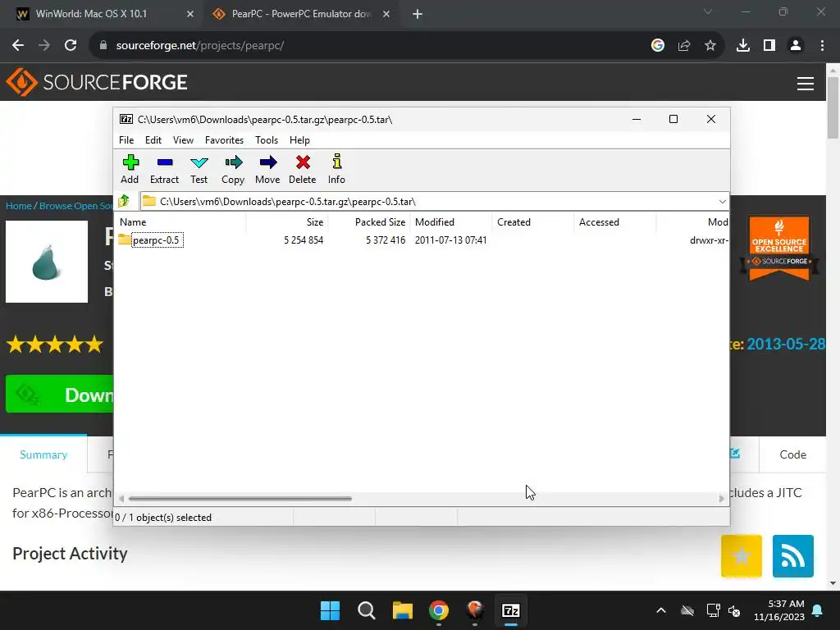Click the share page icon in Chrome
The width and height of the screenshot is (840, 630).
pyautogui.click(x=684, y=46)
